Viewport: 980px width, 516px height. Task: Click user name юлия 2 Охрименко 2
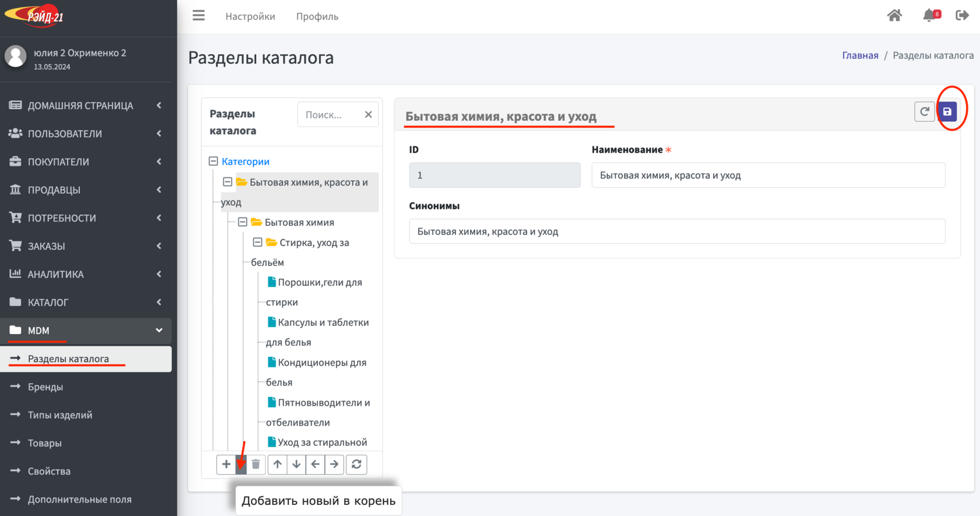pyautogui.click(x=80, y=52)
